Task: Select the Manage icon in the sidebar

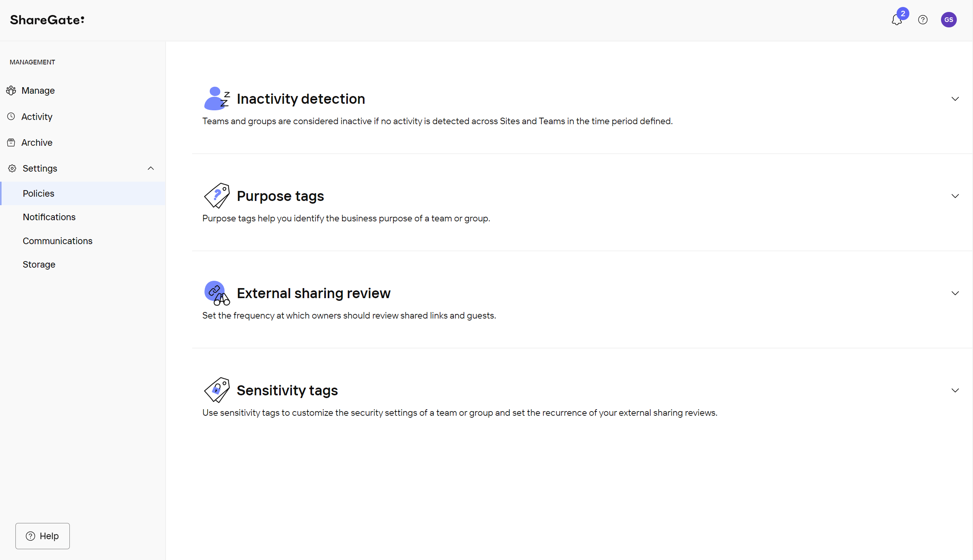Action: (11, 90)
